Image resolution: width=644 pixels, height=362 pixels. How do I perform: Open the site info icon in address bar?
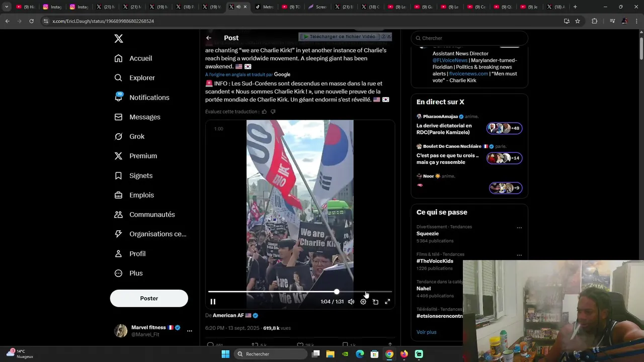(46, 21)
